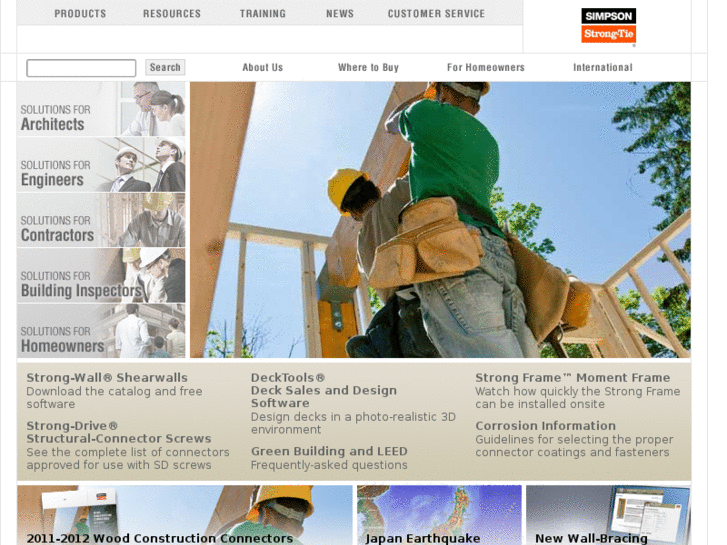Open the Resources menu

[172, 14]
